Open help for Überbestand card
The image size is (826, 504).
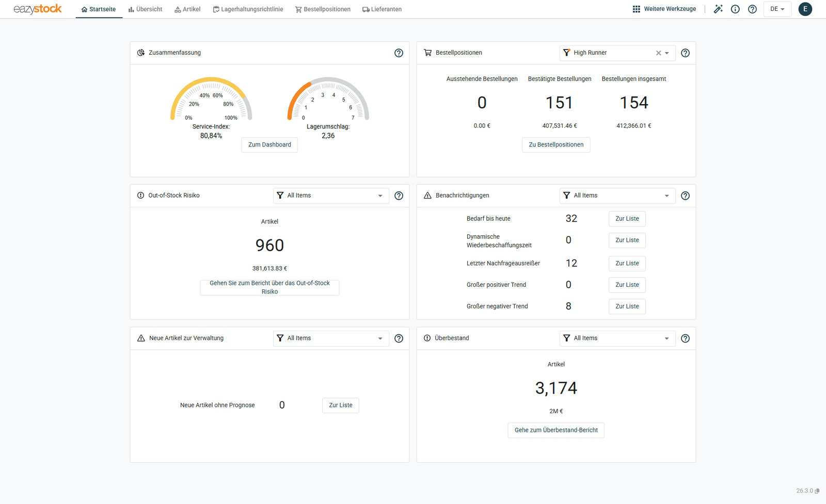[685, 338]
